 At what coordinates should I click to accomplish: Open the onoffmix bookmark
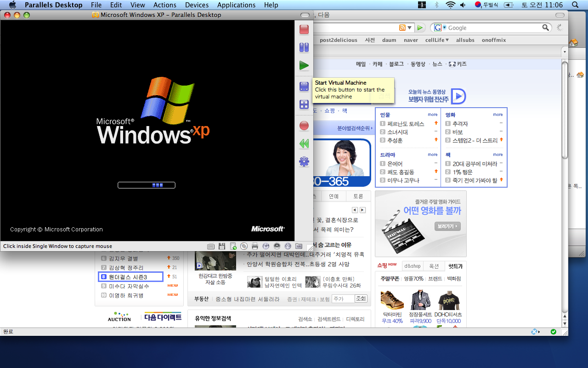494,40
